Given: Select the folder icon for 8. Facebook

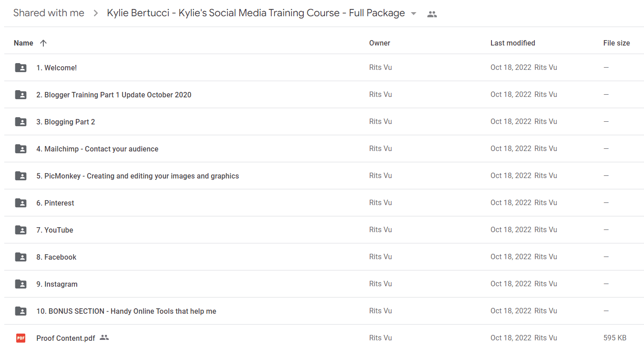Looking at the screenshot, I should (21, 257).
